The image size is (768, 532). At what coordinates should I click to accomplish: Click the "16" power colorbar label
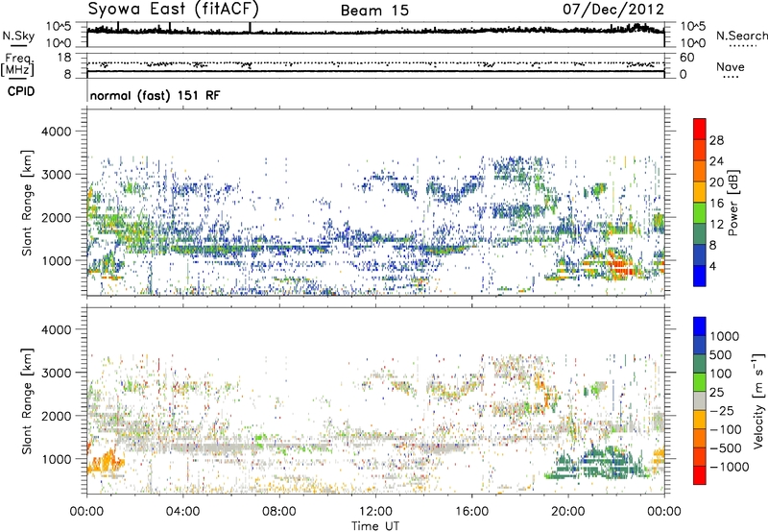716,204
